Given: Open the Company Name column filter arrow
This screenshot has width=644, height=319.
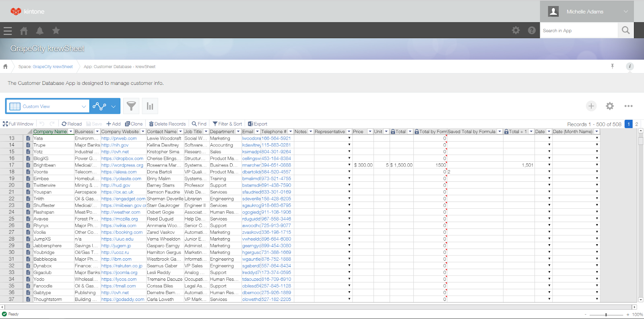Looking at the screenshot, I should 71,132.
